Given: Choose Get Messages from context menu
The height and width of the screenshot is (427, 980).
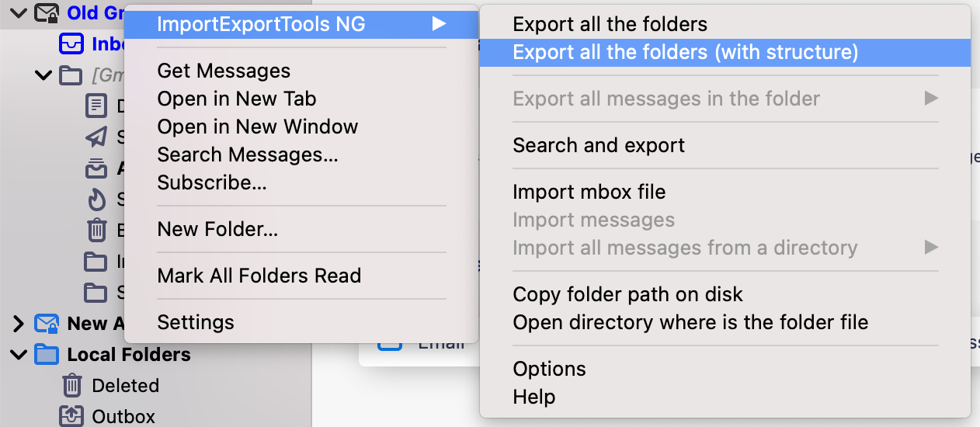Looking at the screenshot, I should 224,71.
